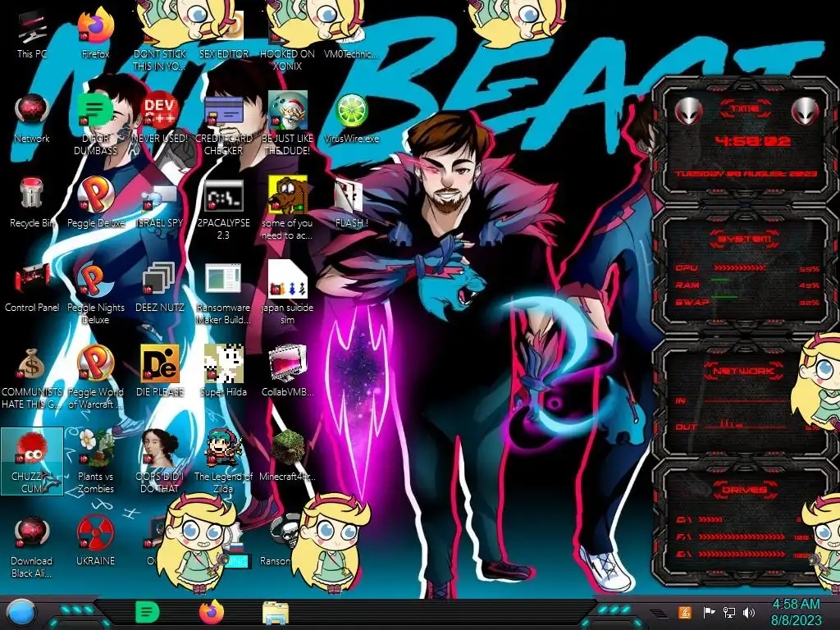Image resolution: width=840 pixels, height=630 pixels.
Task: Click the orange Java tray icon
Action: point(685,612)
